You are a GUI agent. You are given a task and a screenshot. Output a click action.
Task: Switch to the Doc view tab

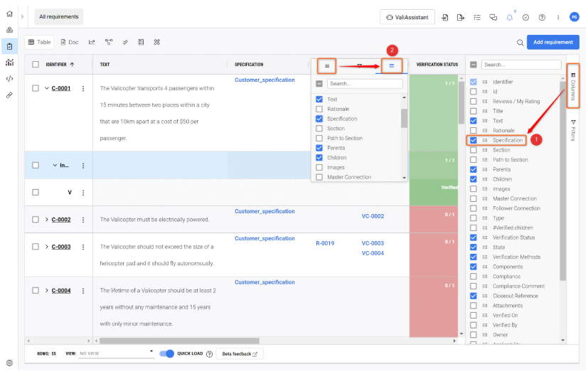[x=70, y=42]
